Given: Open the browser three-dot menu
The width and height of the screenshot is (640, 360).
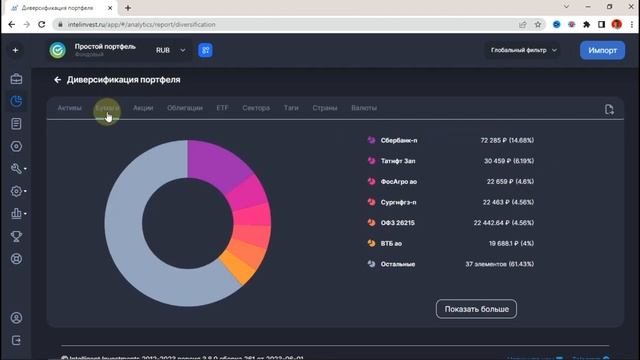Looking at the screenshot, I should pos(632,24).
